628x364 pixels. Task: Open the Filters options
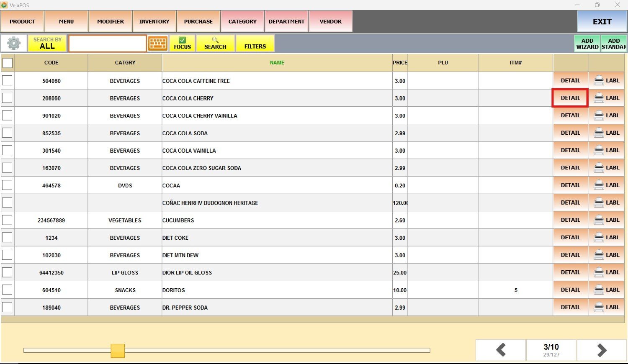255,44
